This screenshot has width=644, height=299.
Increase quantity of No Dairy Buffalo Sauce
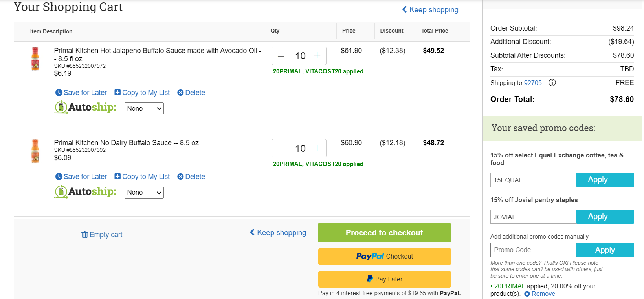click(317, 148)
